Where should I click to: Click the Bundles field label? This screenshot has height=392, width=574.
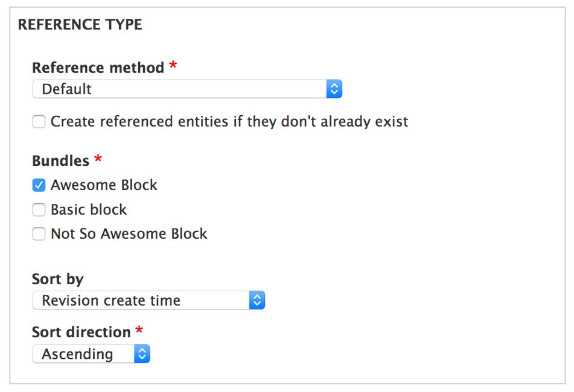[61, 160]
